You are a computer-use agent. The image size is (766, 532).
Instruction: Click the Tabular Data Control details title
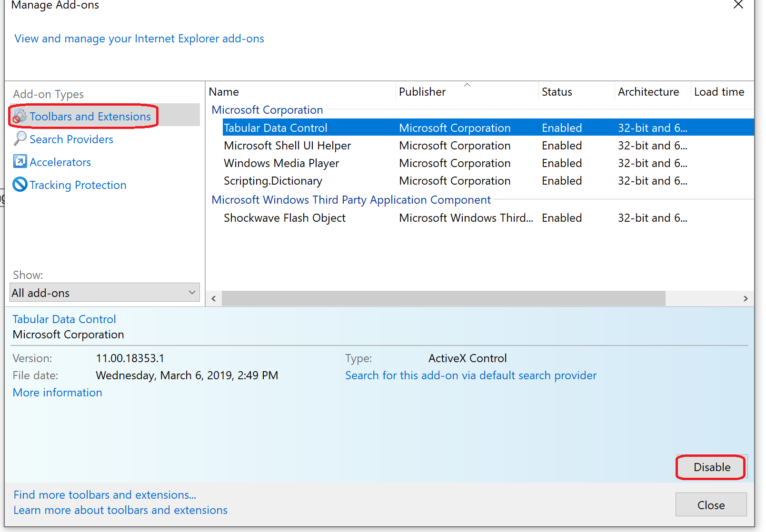64,319
